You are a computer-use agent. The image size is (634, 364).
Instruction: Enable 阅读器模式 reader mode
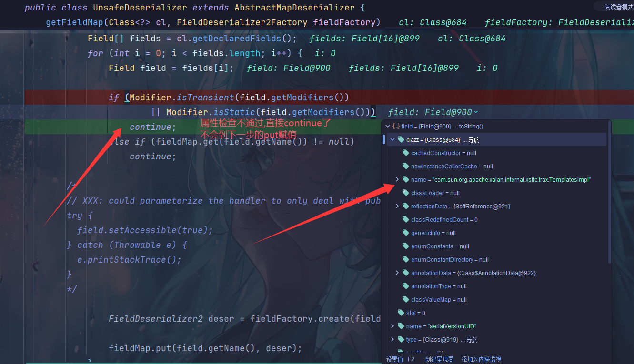618,7
